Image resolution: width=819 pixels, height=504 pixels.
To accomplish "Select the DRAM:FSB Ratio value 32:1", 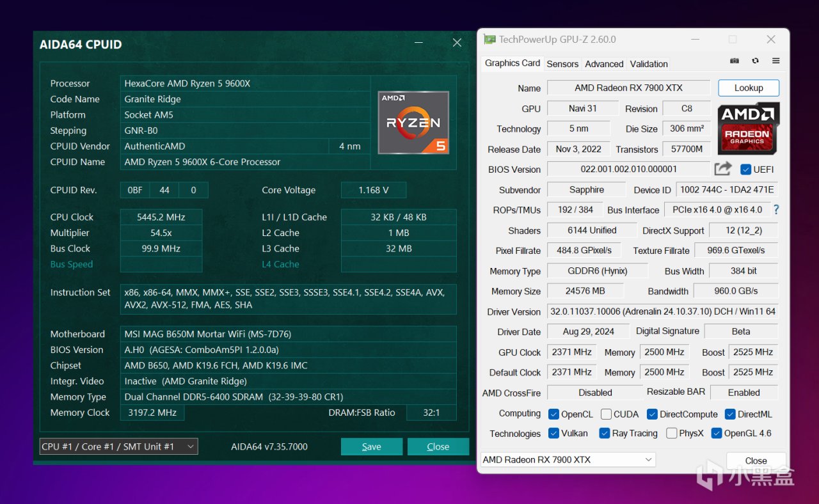I will click(431, 413).
